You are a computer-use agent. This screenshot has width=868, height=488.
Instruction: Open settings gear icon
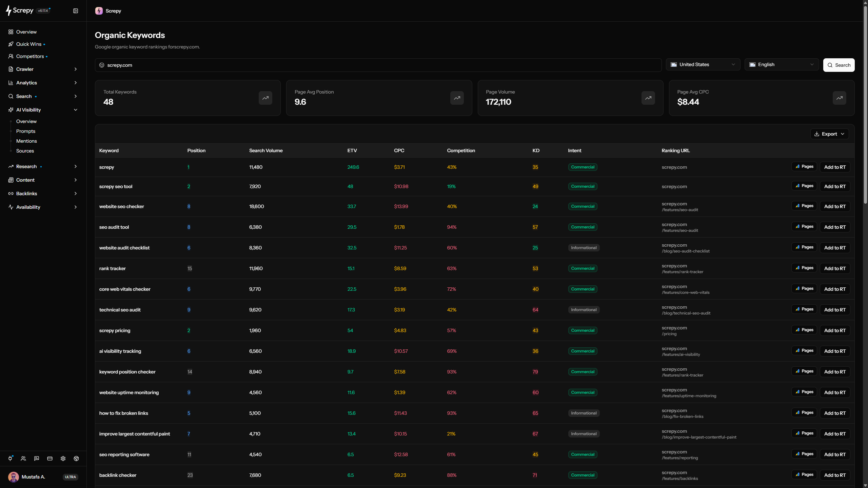pyautogui.click(x=63, y=459)
